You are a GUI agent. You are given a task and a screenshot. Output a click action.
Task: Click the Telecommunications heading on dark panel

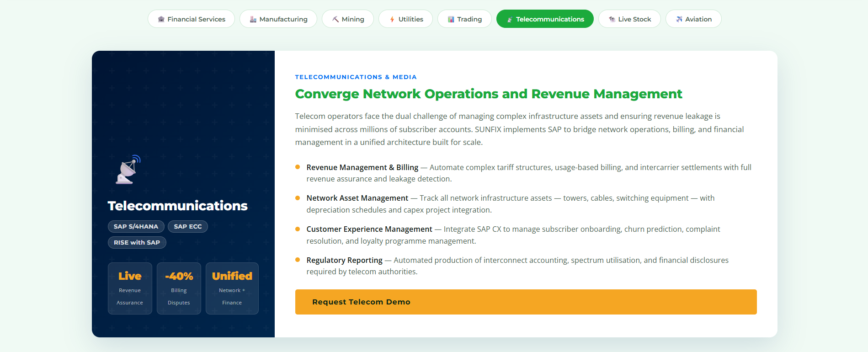point(178,206)
